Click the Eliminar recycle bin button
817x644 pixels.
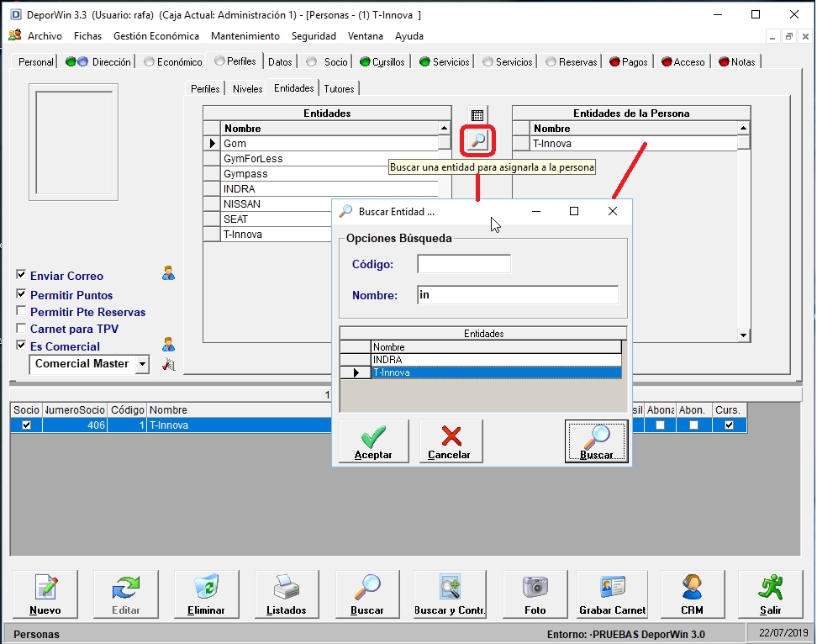[206, 594]
